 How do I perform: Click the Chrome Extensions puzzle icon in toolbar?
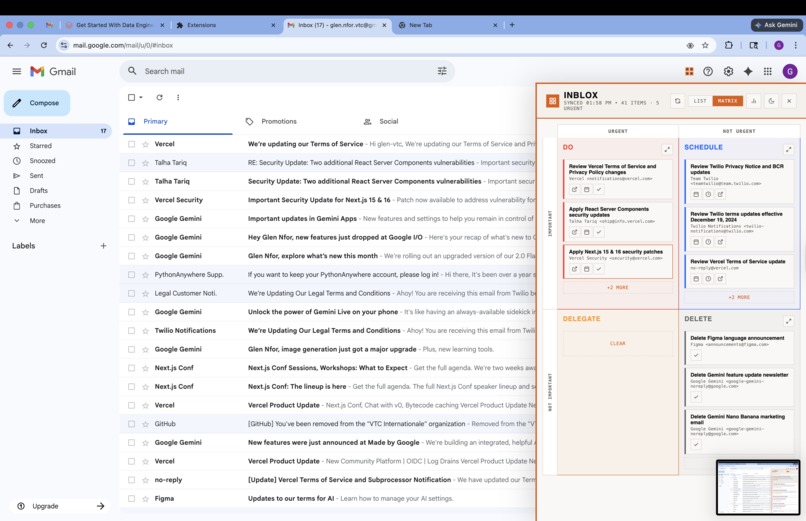728,45
